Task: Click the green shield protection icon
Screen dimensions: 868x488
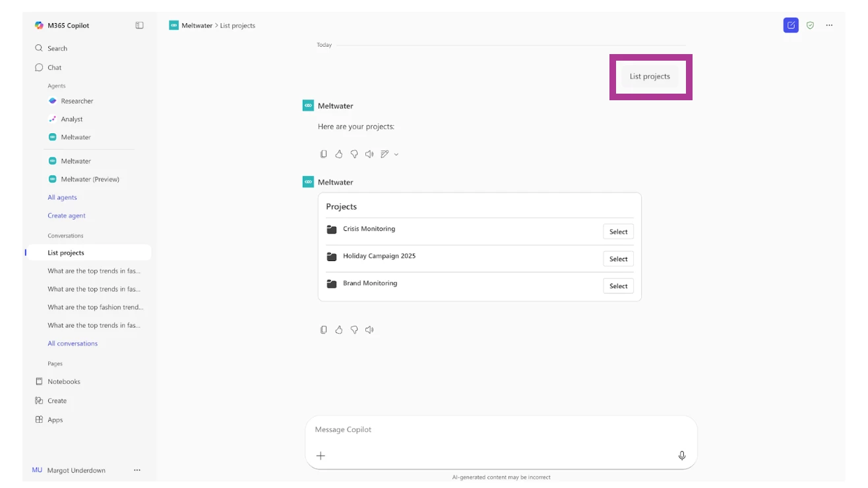Action: (x=810, y=25)
